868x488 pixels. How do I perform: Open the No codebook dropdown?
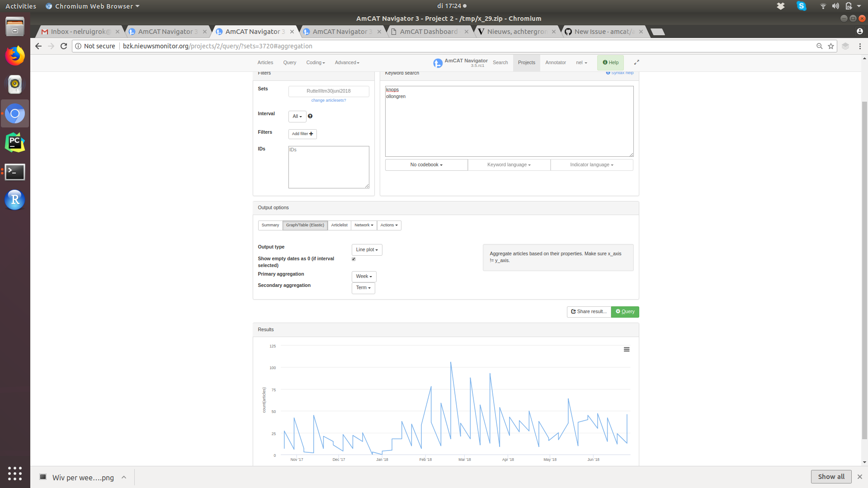click(426, 165)
